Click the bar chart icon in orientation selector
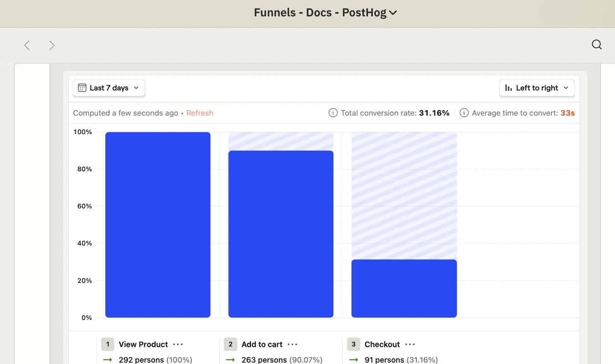Screen dimensions: 615x364 (509, 88)
